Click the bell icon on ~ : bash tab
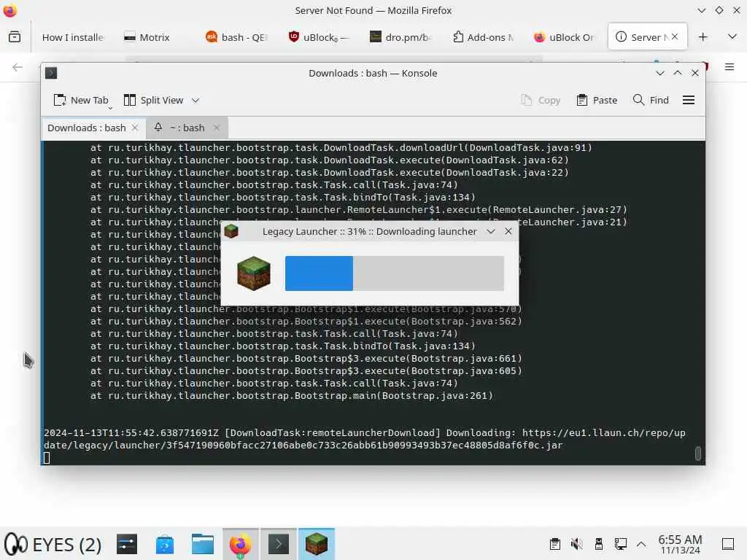Viewport: 747px width, 560px height. [x=158, y=127]
